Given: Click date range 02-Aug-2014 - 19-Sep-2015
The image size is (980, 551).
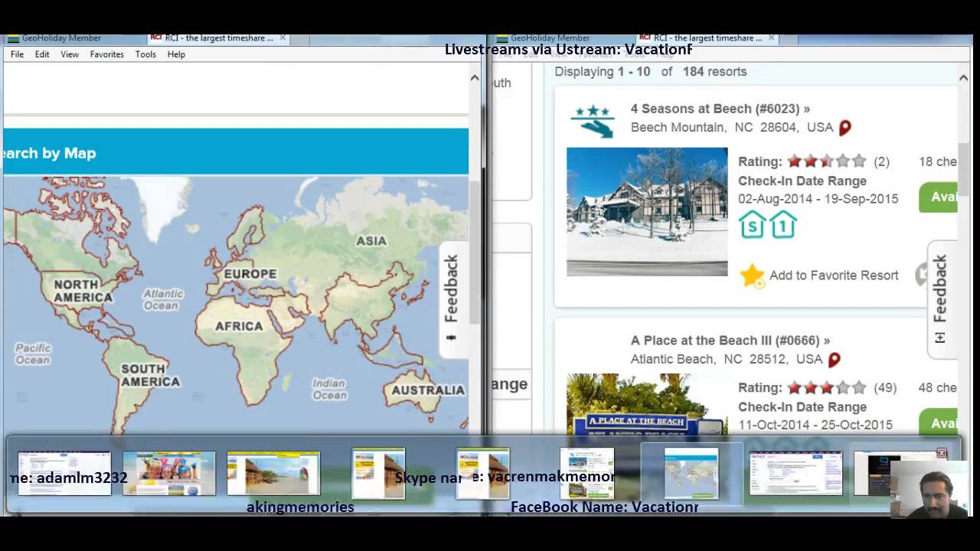Looking at the screenshot, I should coord(818,199).
